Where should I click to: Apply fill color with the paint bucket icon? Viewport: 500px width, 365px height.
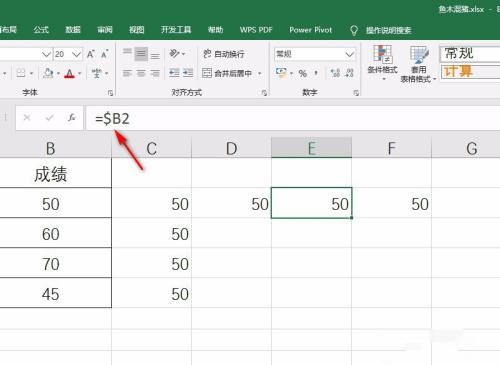click(48, 73)
